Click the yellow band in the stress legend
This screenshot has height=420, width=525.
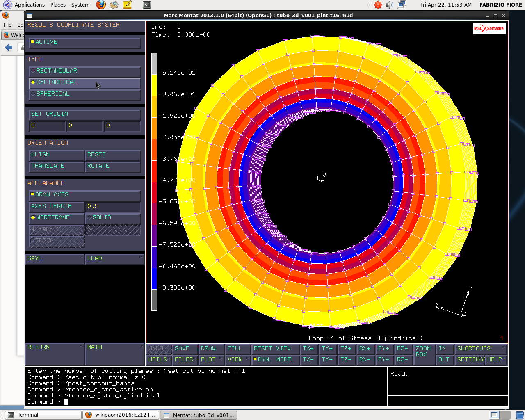point(154,85)
